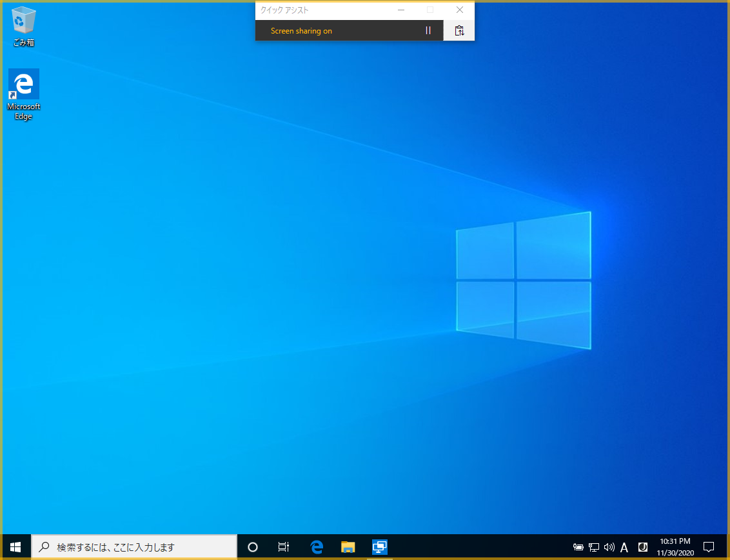Click the Japanese IME 'J' tray icon
The height and width of the screenshot is (560, 730).
(x=642, y=547)
